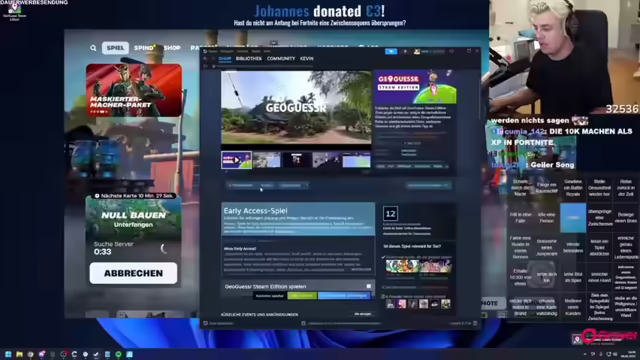This screenshot has height=360, width=640.
Task: Open the Windows Start menu
Action: (x=8, y=354)
